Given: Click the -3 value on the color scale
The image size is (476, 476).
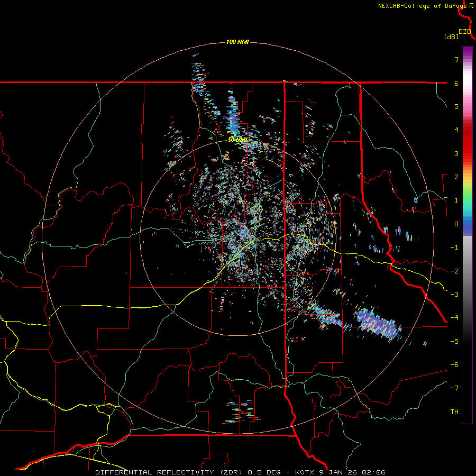Looking at the screenshot, I should point(454,295).
